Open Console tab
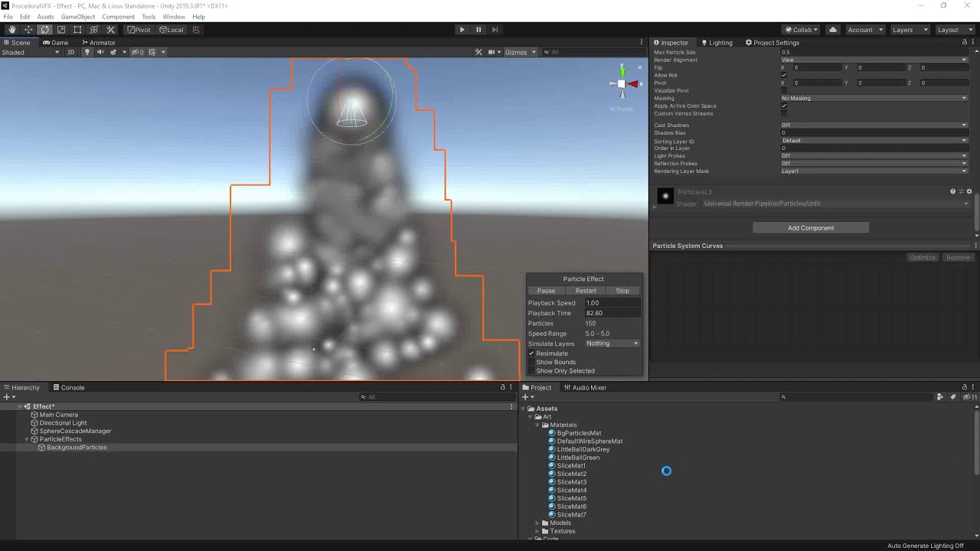This screenshot has height=551, width=980. pos(68,387)
